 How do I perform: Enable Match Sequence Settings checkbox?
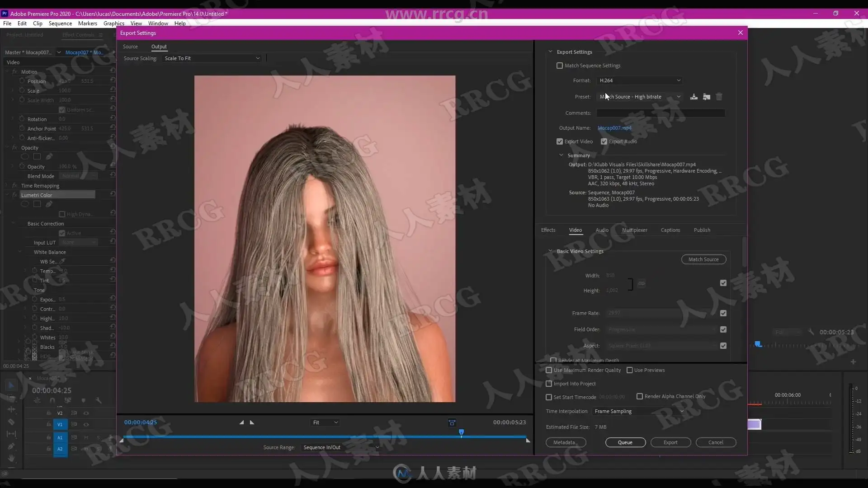pos(560,66)
